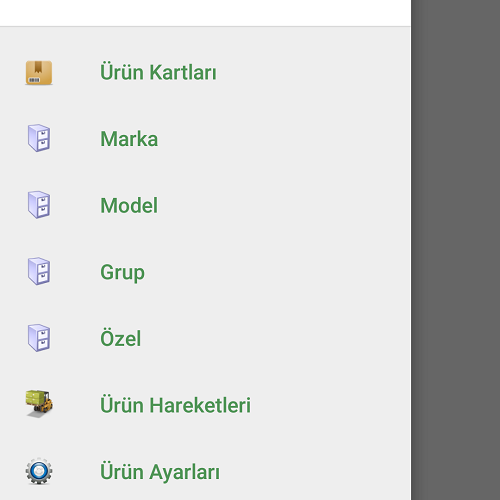This screenshot has width=500, height=500.
Task: Click the dark gray overlay to dismiss drawer
Action: click(455, 250)
